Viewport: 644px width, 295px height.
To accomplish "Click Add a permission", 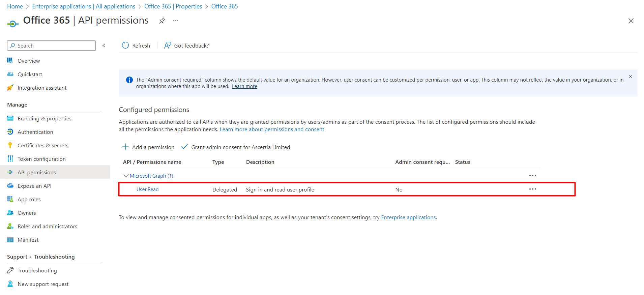I will pos(148,147).
